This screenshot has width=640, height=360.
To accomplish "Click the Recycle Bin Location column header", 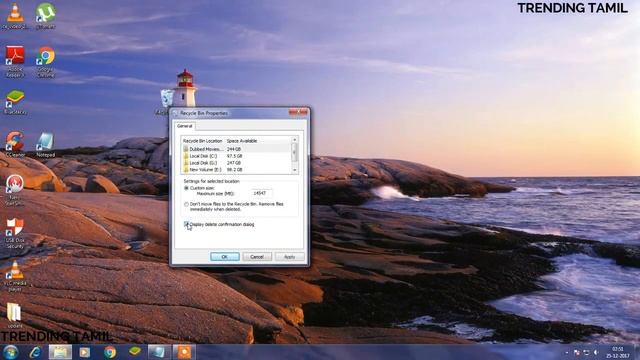I will (203, 141).
